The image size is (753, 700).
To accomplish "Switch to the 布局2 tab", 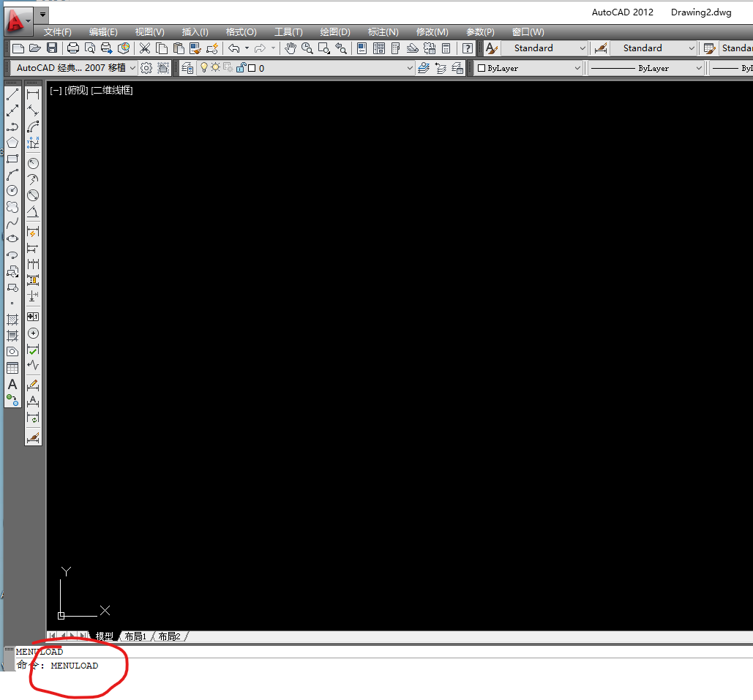I will pos(170,636).
